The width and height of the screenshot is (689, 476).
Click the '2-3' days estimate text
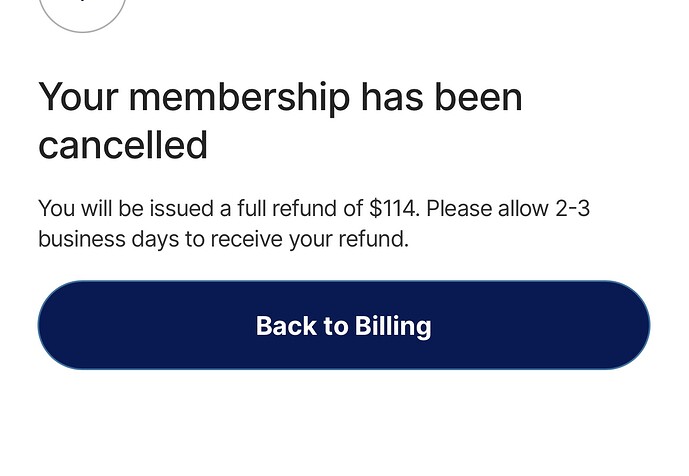coord(572,208)
